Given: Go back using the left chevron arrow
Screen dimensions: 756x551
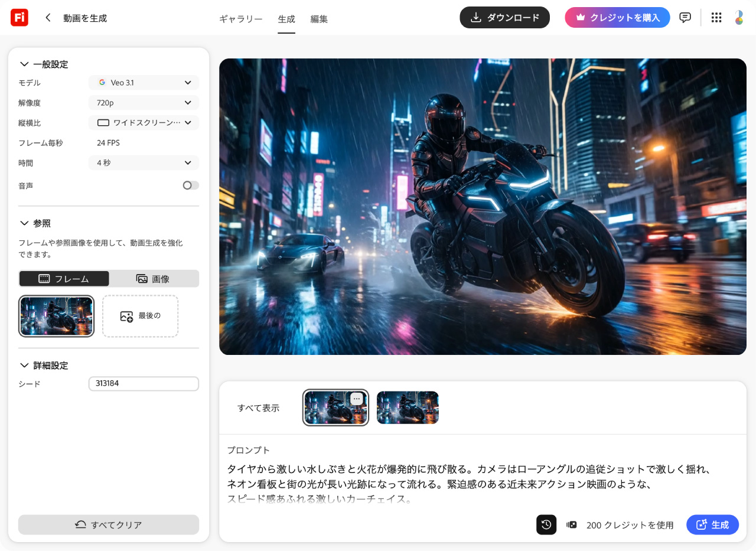Looking at the screenshot, I should (48, 18).
